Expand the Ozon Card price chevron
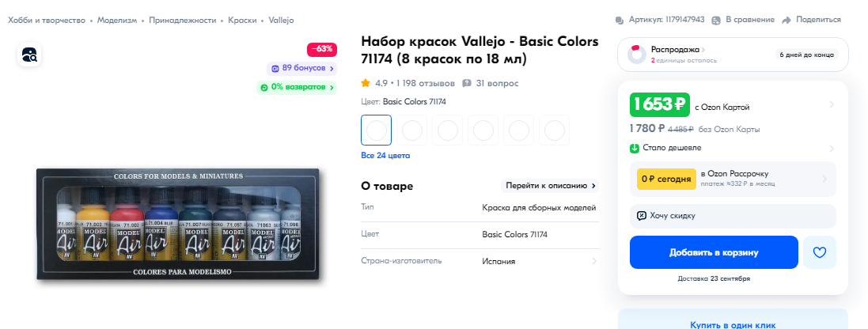868x329 pixels. (x=832, y=104)
